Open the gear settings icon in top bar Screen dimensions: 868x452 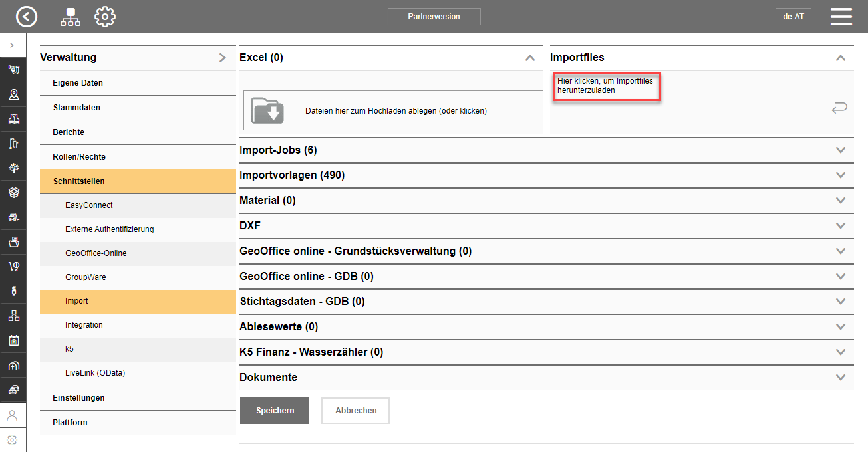click(x=105, y=17)
